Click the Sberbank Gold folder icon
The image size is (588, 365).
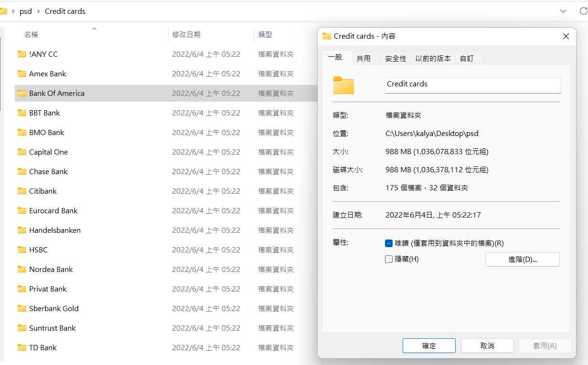[x=21, y=308]
